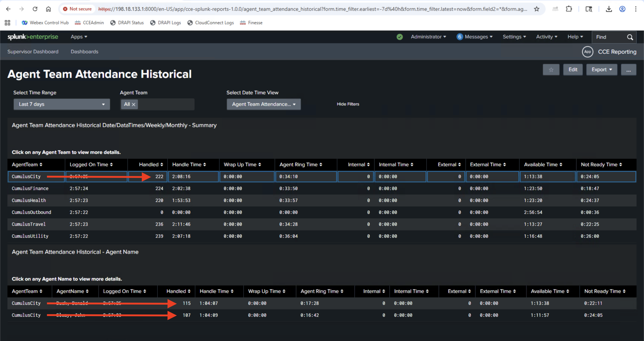Remove the All agent team filter

[x=133, y=104]
